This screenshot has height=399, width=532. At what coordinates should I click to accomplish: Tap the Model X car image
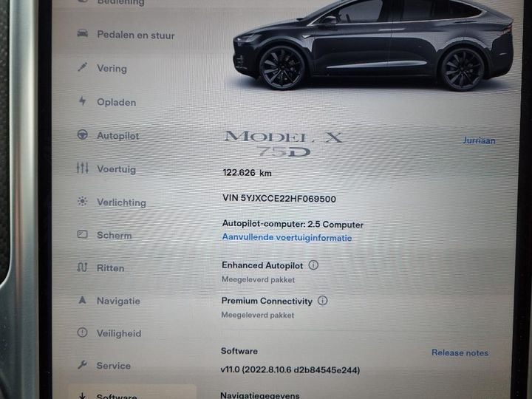[x=373, y=44]
